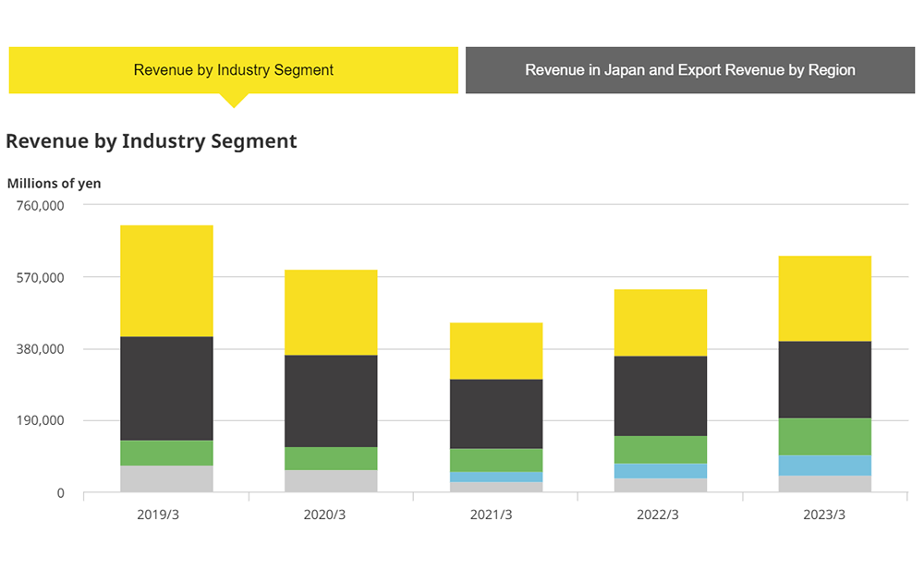
Task: Click the yellow segment of the 2023/3 bar
Action: click(x=824, y=298)
